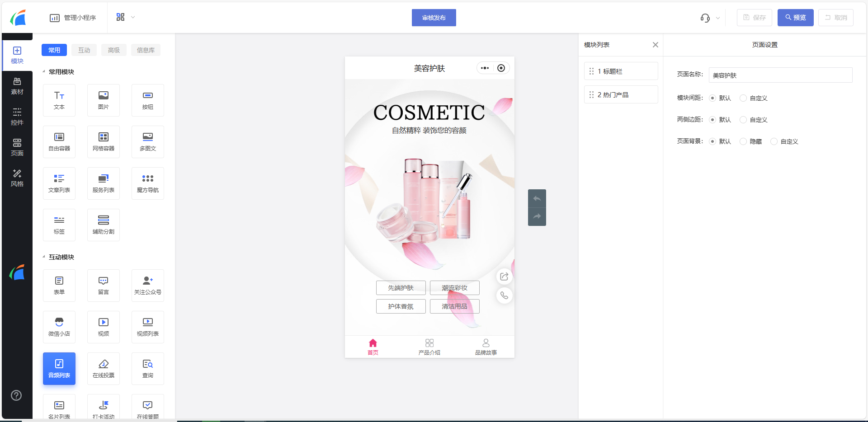
Task: Insert the Magic Navigation (魔方导航) module
Action: point(148,183)
